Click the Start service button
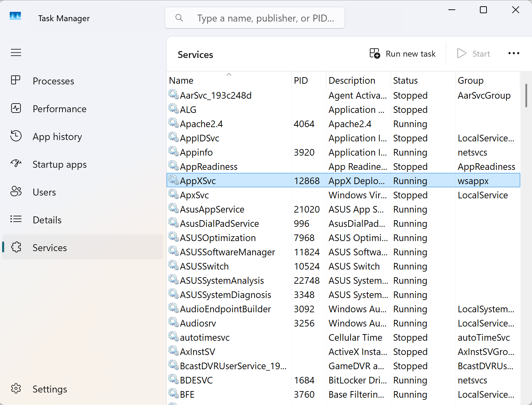Screen dimensions: 532x405 [x=474, y=53]
